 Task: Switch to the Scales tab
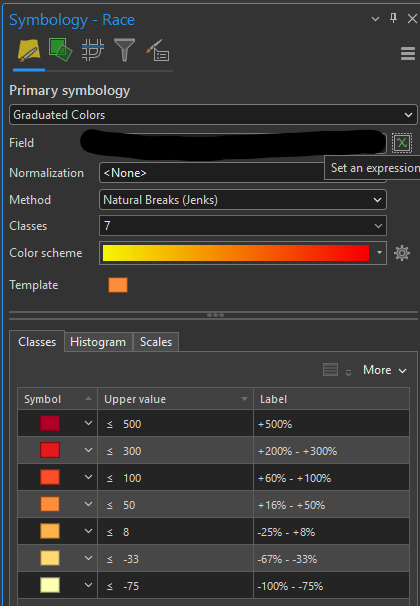tap(156, 342)
